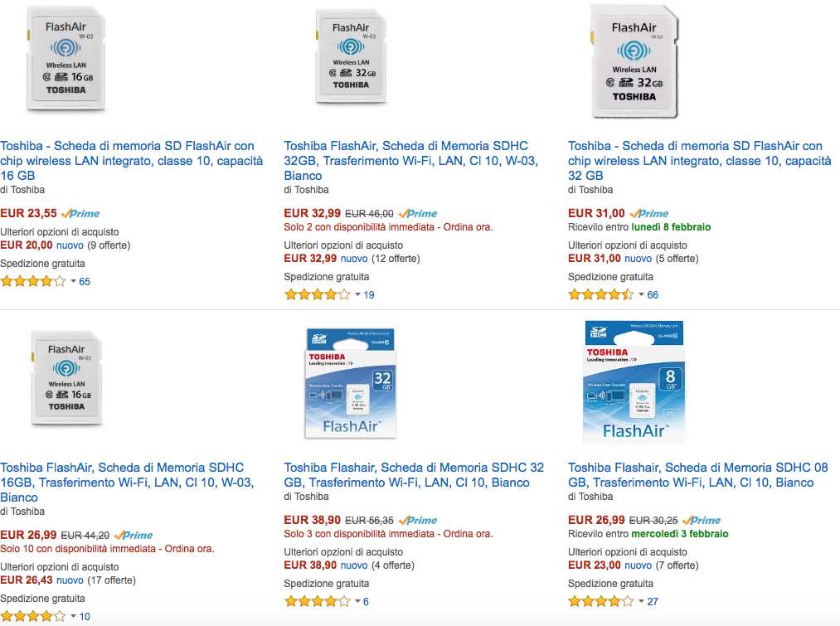Viewport: 840px width, 626px height.
Task: Click the Prime badge on the 8 GB Flashair listing
Action: point(702,520)
